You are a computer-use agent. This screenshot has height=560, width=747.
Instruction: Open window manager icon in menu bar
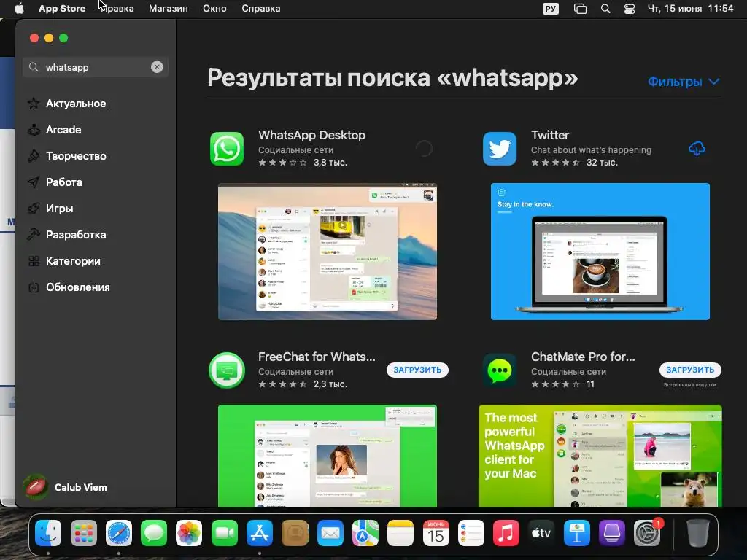pos(580,9)
